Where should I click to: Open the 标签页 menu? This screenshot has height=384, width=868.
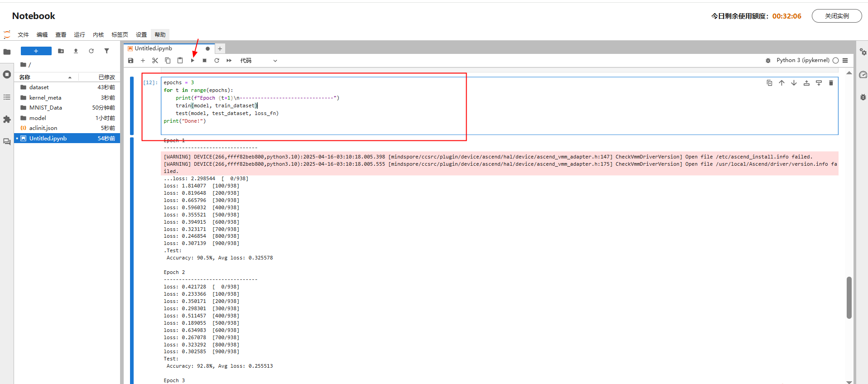[x=120, y=34]
